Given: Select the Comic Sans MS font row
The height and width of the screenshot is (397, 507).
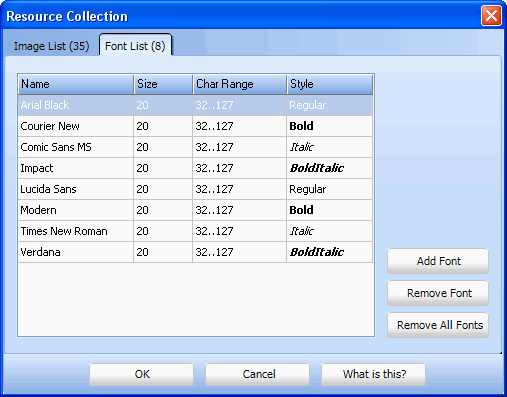Looking at the screenshot, I should click(195, 147).
